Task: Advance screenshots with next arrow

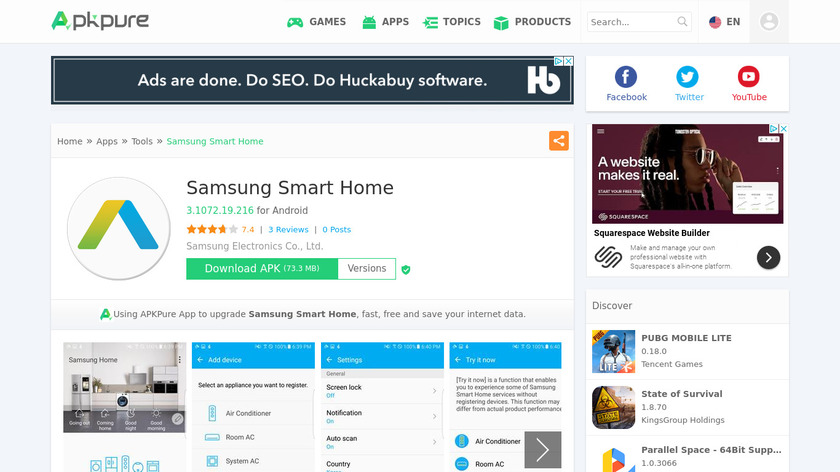Action: point(543,449)
